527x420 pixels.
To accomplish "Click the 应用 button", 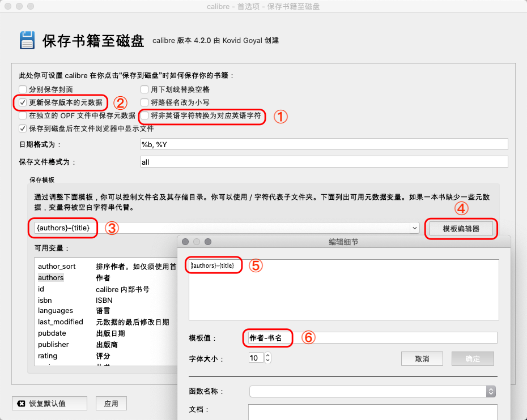I will (x=111, y=404).
